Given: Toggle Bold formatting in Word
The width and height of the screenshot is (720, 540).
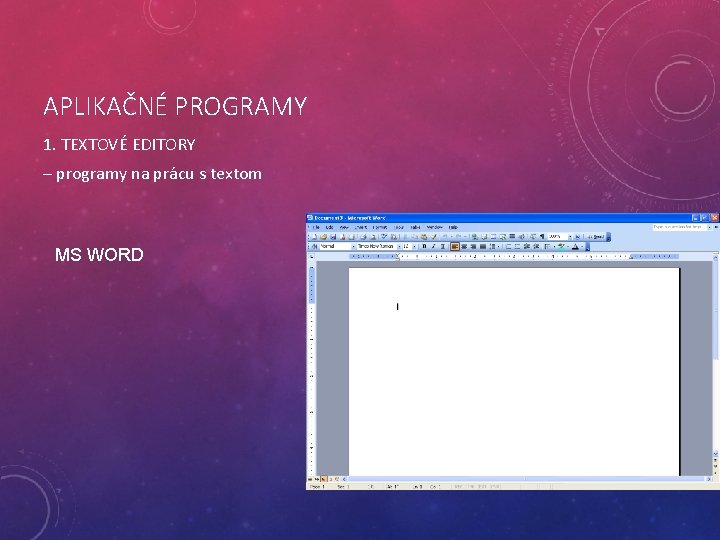Looking at the screenshot, I should tap(424, 247).
